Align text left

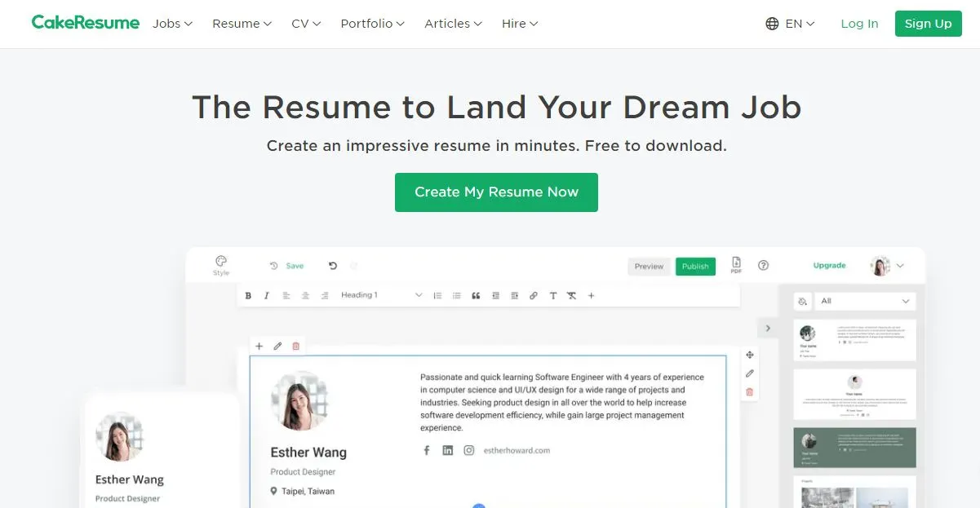click(x=286, y=296)
